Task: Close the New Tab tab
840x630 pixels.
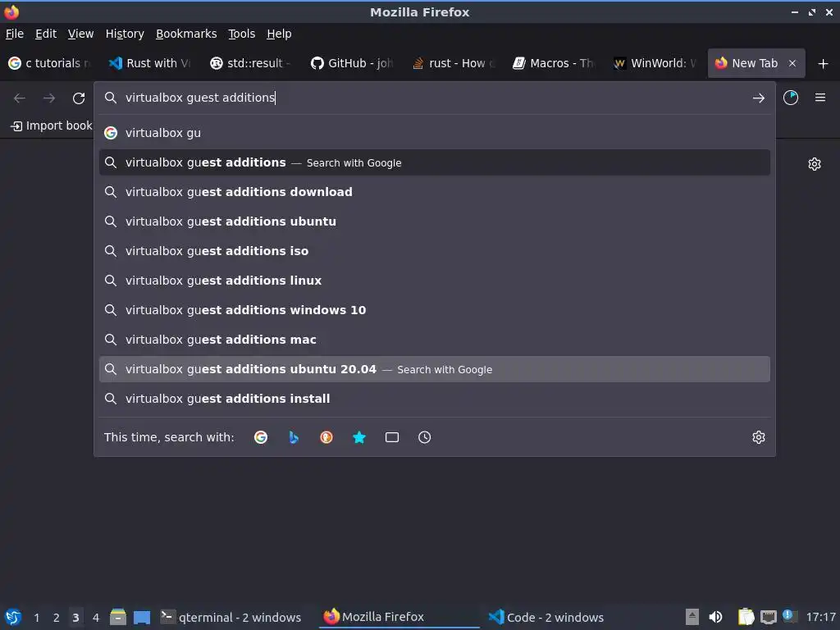Action: (x=792, y=63)
